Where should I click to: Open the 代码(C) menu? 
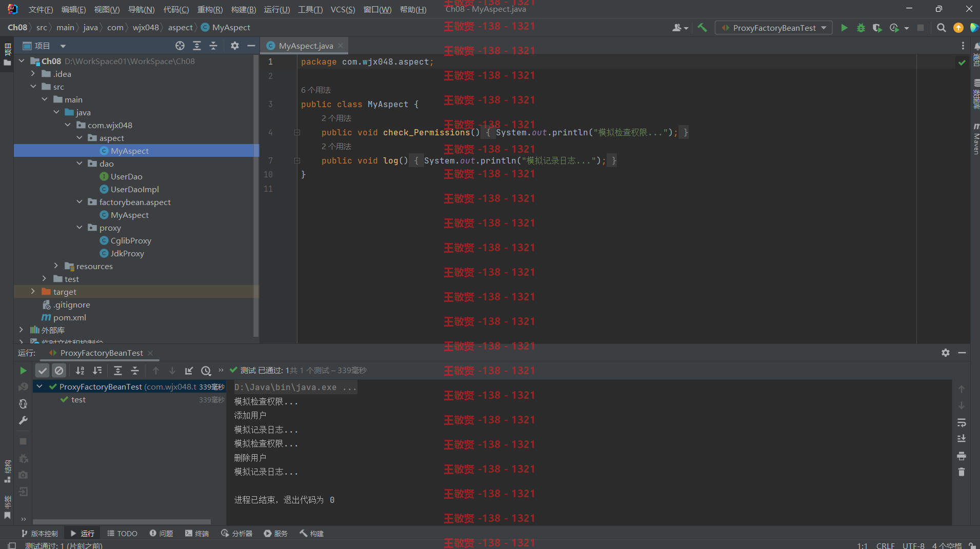(176, 9)
